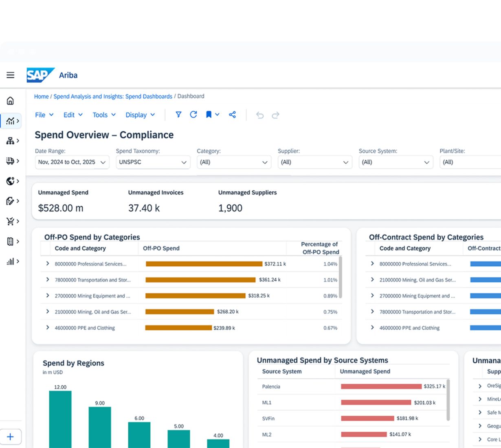Click the filter funnel icon
The width and height of the screenshot is (501, 448).
click(178, 115)
